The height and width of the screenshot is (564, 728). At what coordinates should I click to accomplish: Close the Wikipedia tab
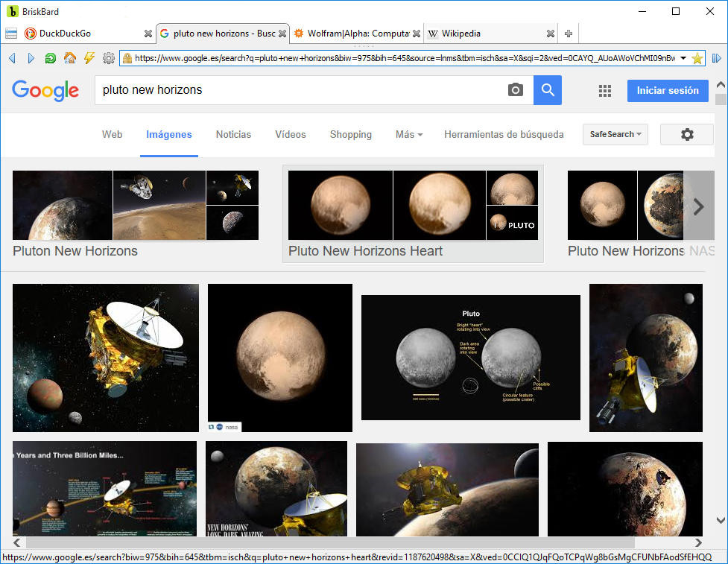click(x=551, y=34)
